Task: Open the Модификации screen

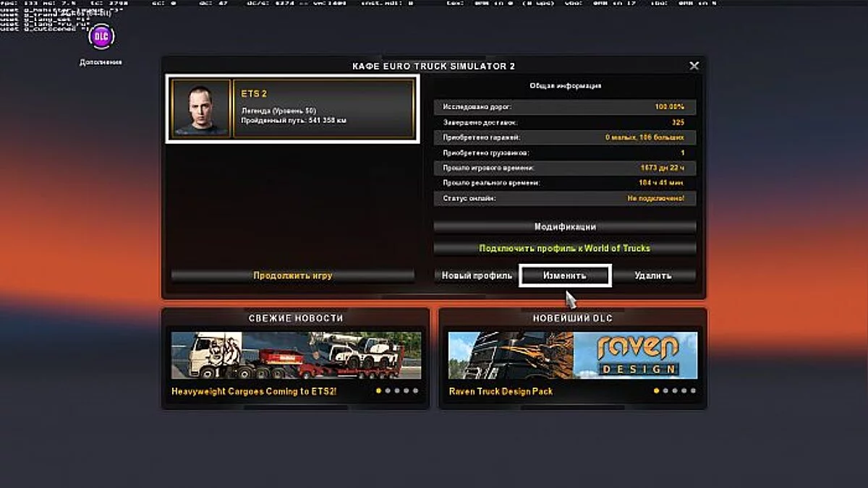Action: tap(564, 226)
